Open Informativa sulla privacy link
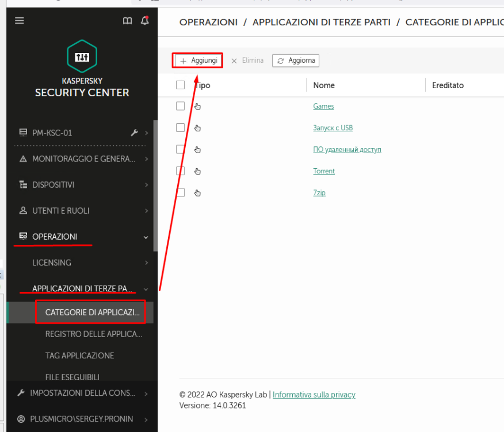The width and height of the screenshot is (504, 432). coord(314,395)
